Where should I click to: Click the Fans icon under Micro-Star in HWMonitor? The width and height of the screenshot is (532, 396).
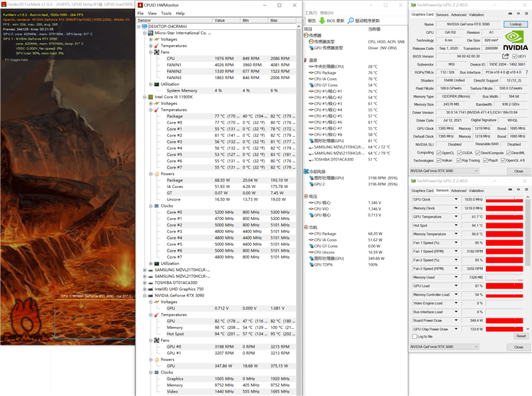coord(157,52)
